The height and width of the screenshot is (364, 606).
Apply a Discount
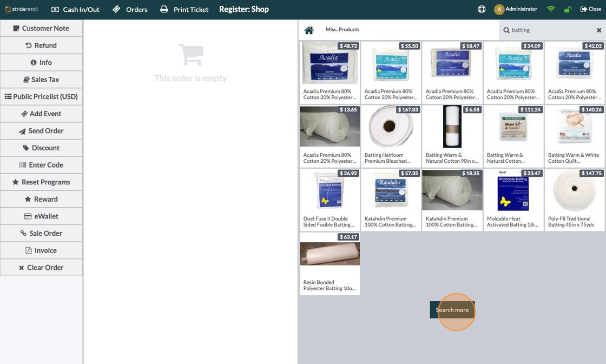(x=41, y=148)
